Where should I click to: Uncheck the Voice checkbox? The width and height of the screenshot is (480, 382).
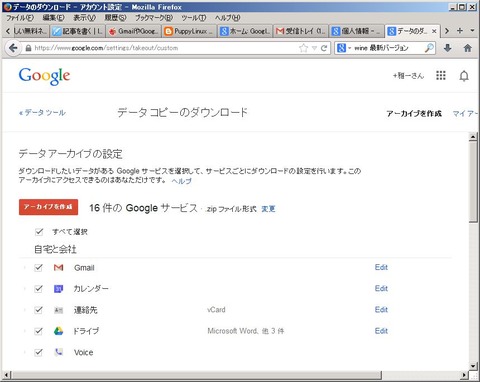tap(39, 352)
